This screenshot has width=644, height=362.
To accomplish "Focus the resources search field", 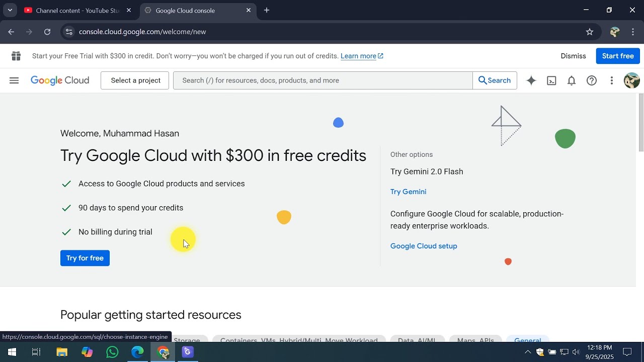I will (x=323, y=80).
